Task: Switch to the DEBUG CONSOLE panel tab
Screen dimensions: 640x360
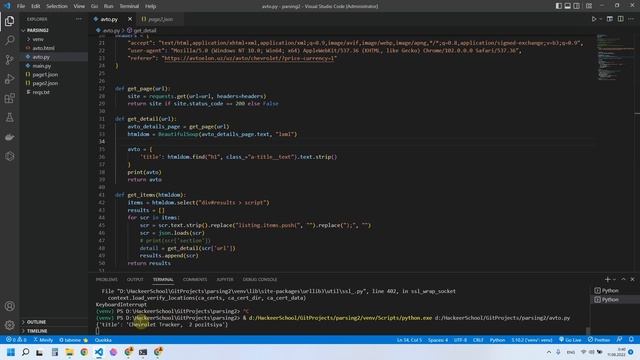Action: 260,279
